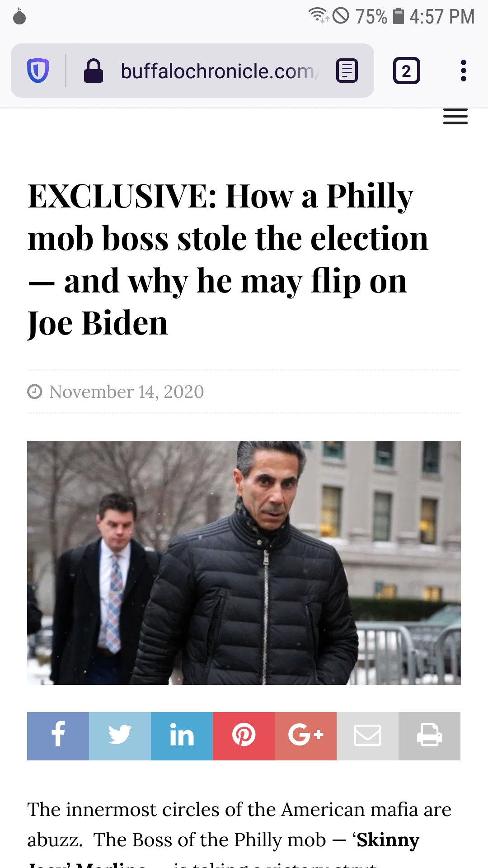488x868 pixels.
Task: Tap the Wi-Fi status icon
Action: pos(319,15)
